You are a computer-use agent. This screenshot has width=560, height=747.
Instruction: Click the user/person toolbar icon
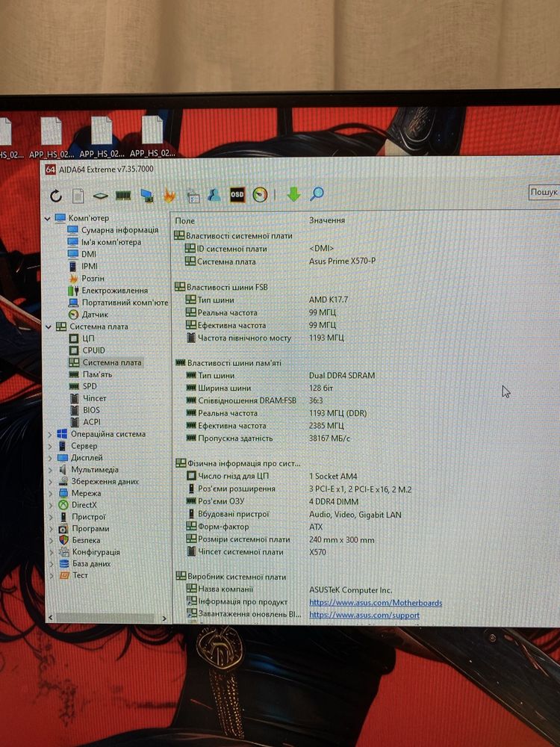(x=214, y=194)
